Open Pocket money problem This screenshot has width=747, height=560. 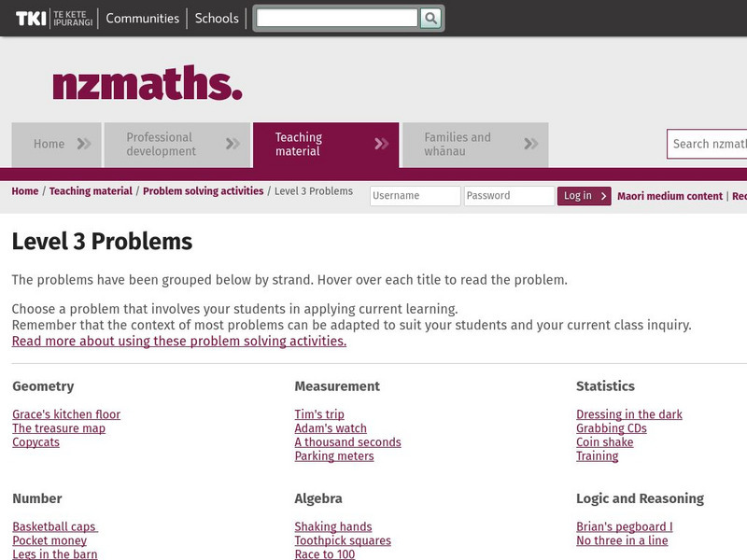49,540
